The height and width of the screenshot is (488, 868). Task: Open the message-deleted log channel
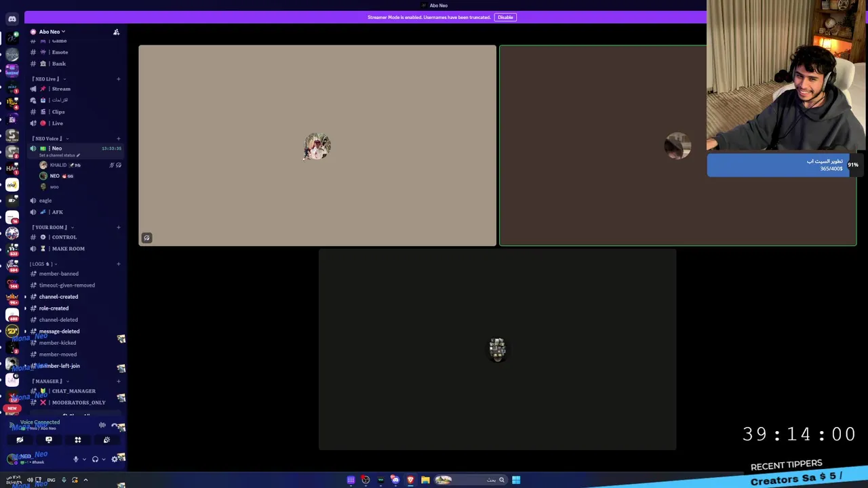[75, 331]
